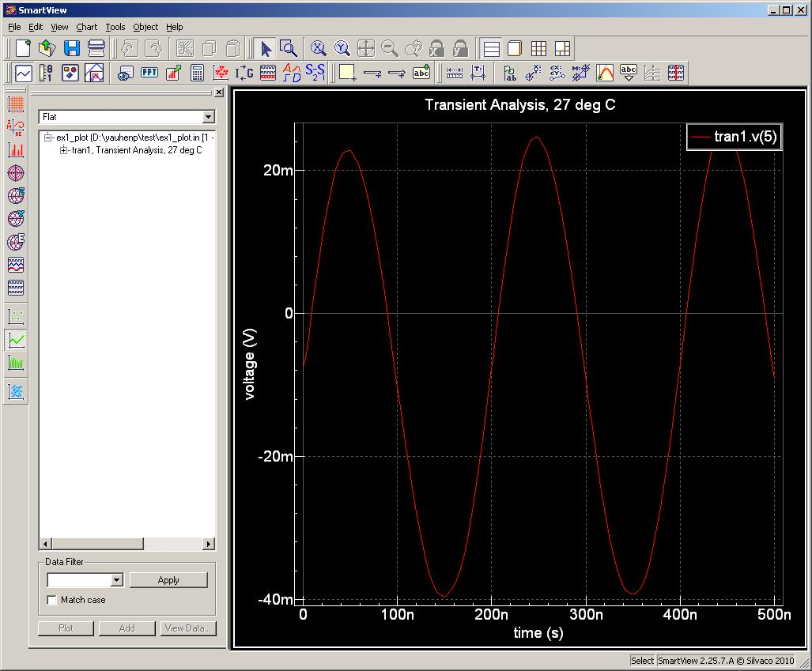Click the T: time marker icon
Viewport: 812px width, 671px height.
click(478, 73)
